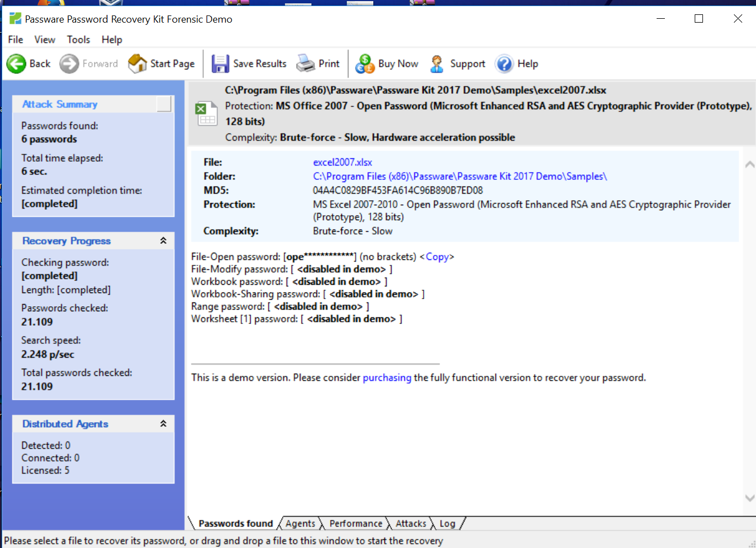Open the File menu
The height and width of the screenshot is (548, 756).
tap(15, 40)
